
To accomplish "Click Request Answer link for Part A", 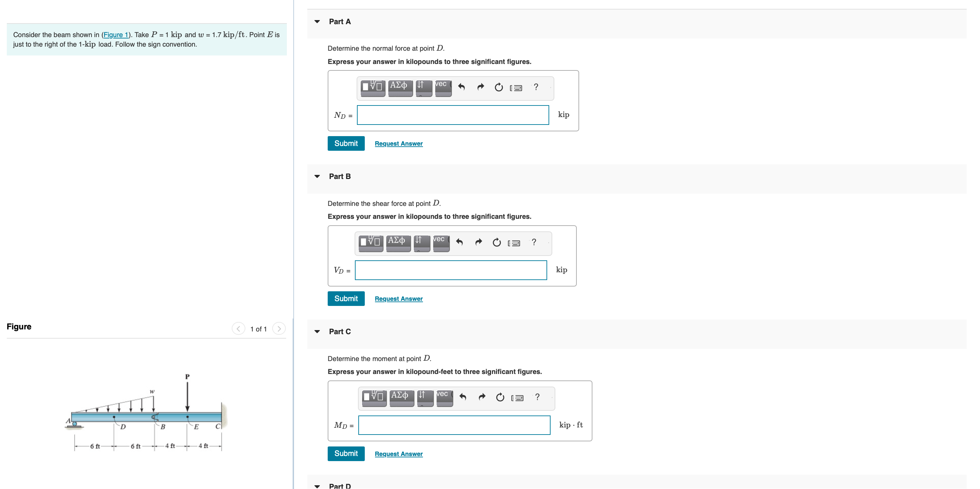I will (x=399, y=144).
